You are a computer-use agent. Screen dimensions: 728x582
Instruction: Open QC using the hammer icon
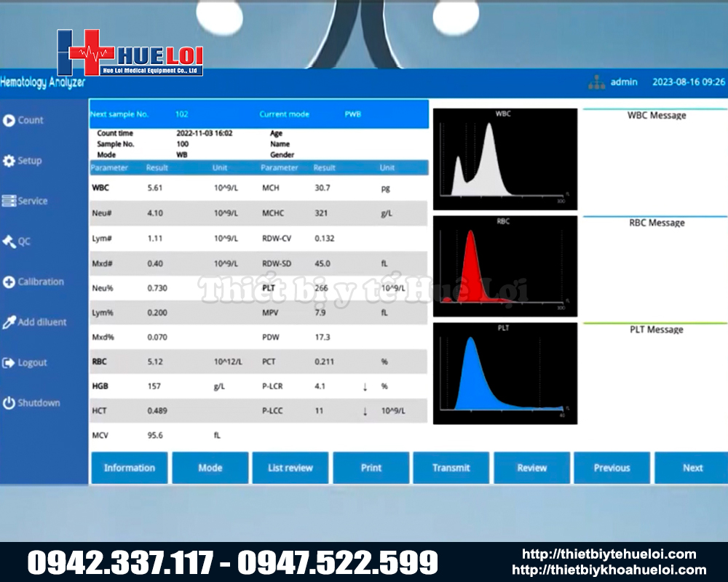[9, 242]
